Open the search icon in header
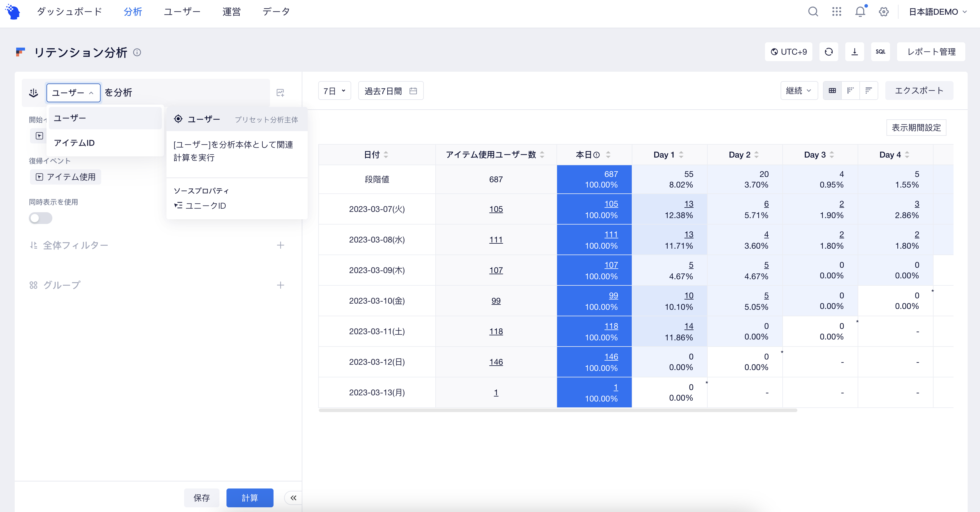980x512 pixels. pos(813,12)
